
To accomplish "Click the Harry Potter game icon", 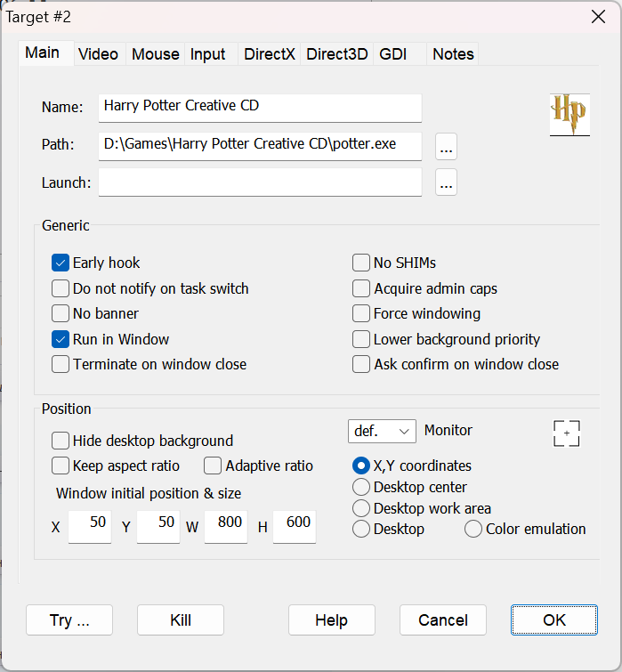I will pyautogui.click(x=569, y=113).
